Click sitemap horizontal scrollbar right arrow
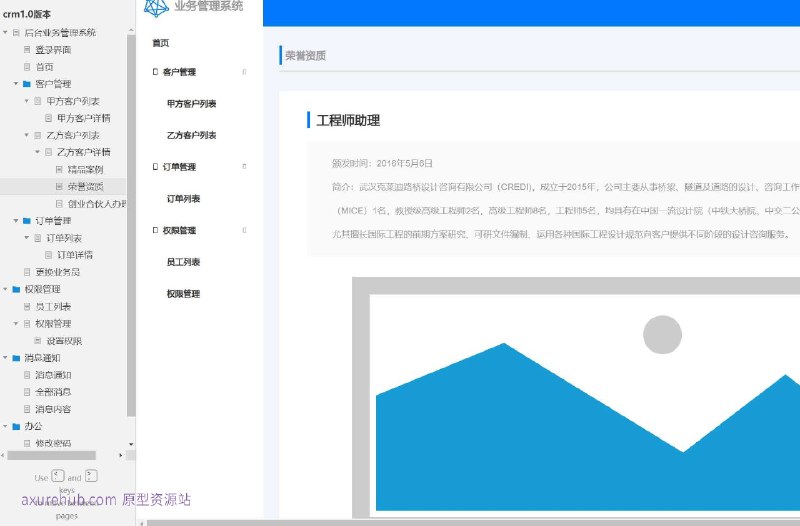Image resolution: width=800 pixels, height=526 pixels. point(120,455)
